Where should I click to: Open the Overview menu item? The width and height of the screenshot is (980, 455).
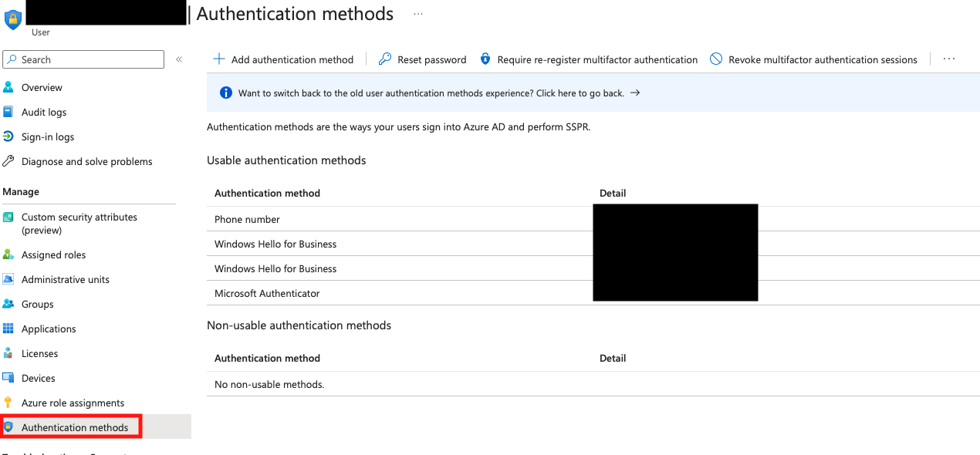click(x=42, y=88)
